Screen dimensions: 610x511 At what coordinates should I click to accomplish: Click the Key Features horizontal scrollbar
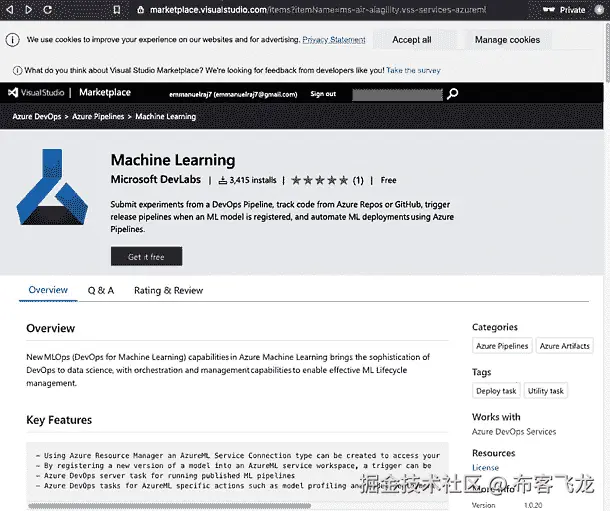click(x=169, y=506)
